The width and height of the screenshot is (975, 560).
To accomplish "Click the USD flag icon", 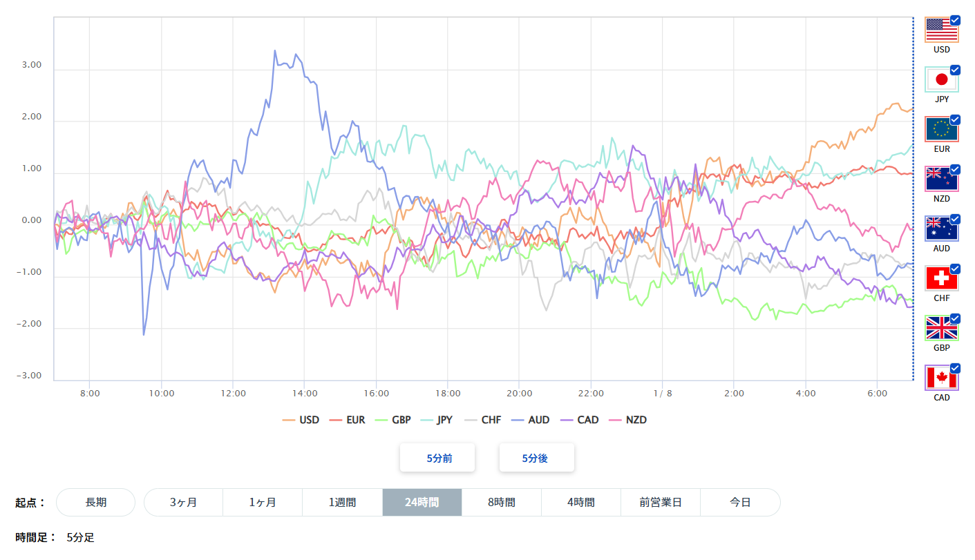I will coord(941,30).
